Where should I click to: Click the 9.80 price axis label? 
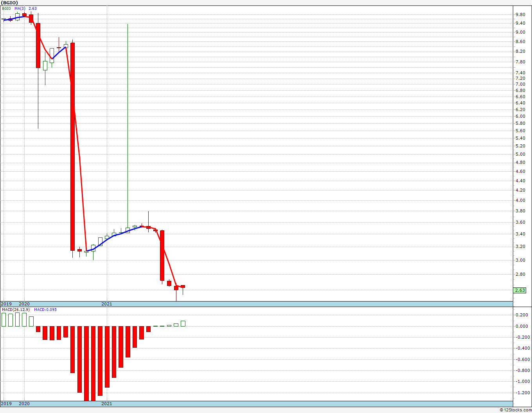pos(520,14)
